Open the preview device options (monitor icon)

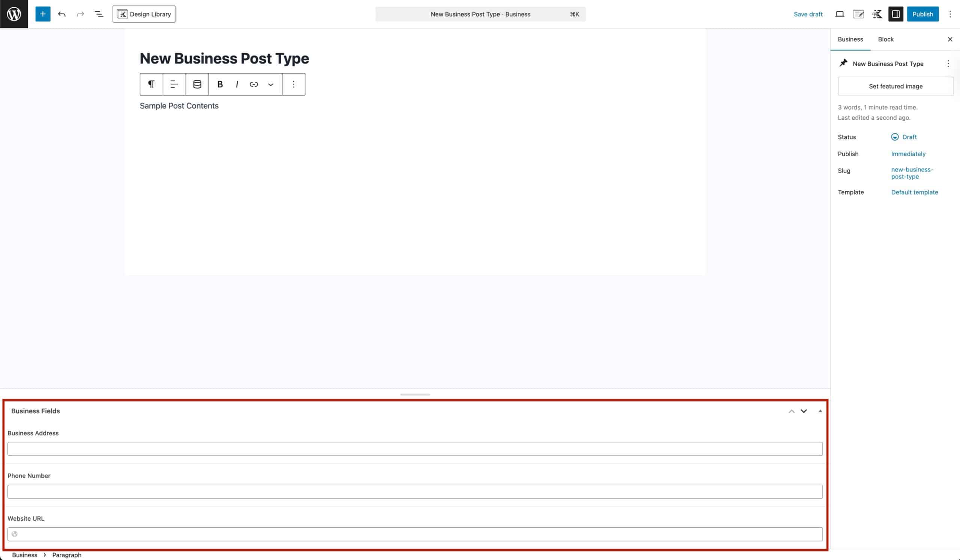pos(839,14)
